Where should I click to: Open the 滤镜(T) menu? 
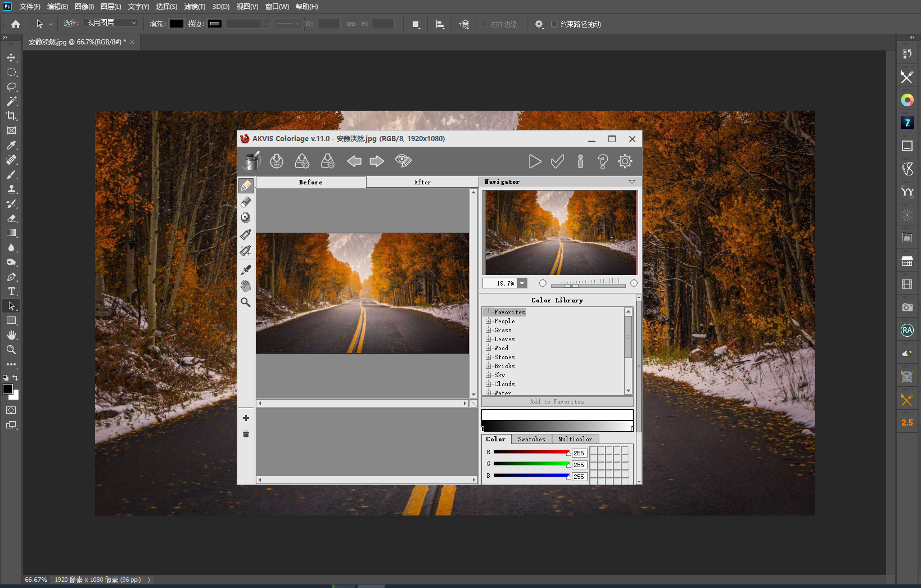tap(195, 7)
